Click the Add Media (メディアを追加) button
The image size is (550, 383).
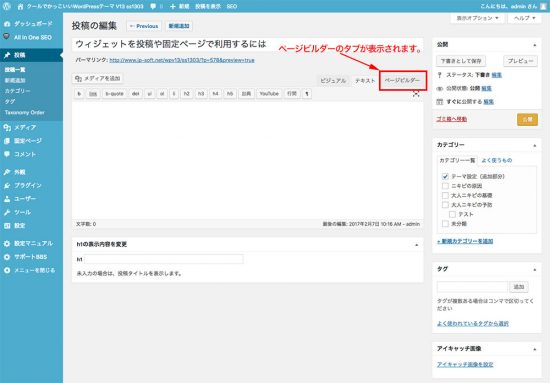(x=98, y=78)
